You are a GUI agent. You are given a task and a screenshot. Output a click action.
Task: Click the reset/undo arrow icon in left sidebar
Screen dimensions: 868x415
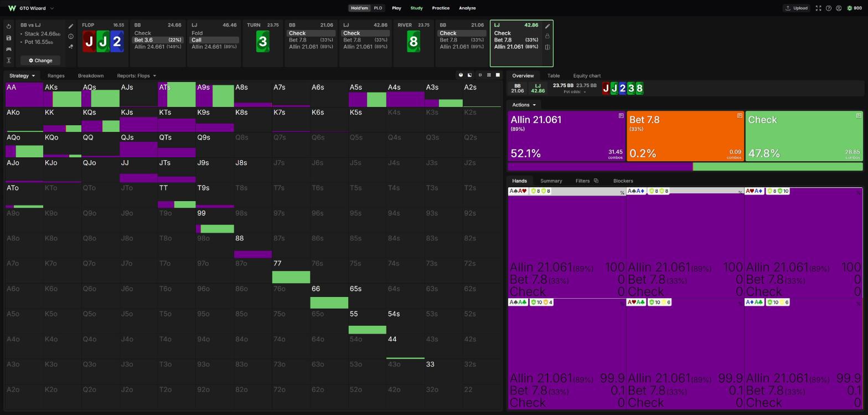click(9, 27)
